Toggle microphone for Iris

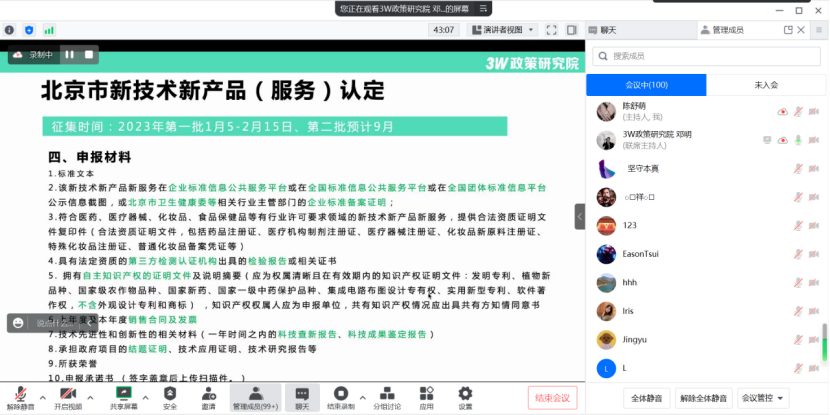[798, 311]
